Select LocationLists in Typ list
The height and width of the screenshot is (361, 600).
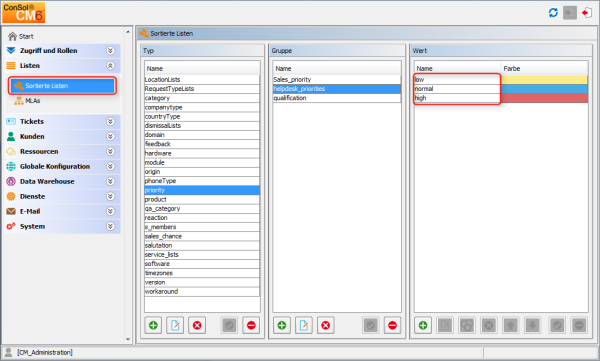tap(202, 79)
